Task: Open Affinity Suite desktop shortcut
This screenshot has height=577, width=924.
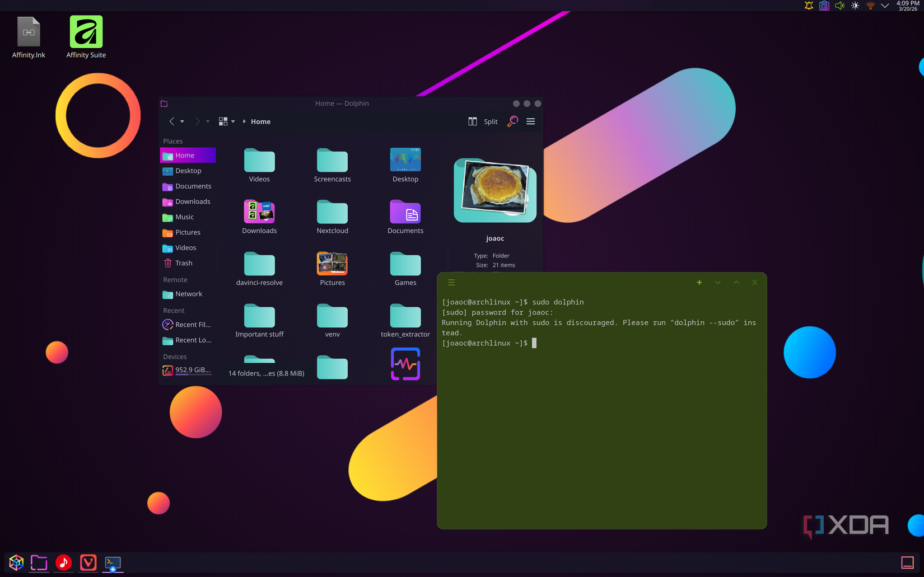Action: 86,37
